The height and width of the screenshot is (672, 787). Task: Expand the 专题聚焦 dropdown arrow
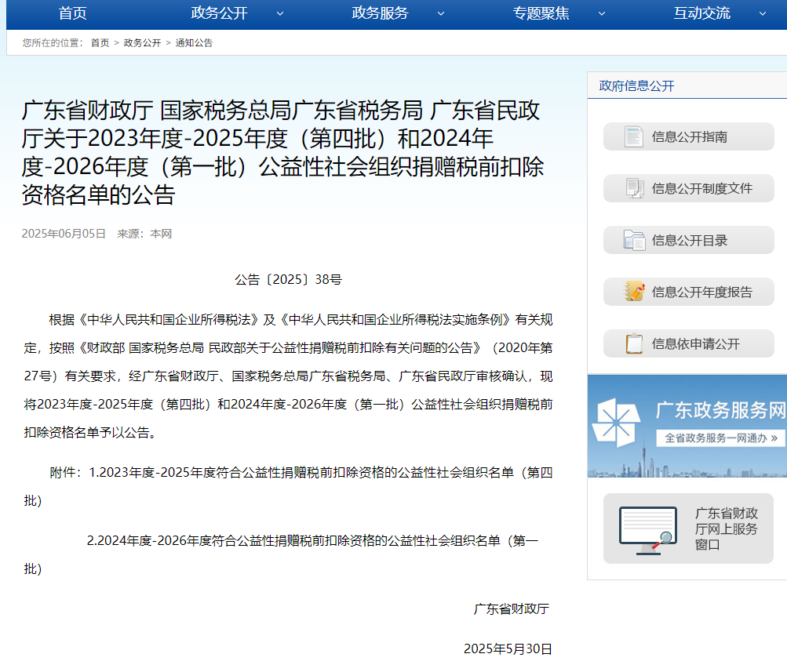coord(602,13)
